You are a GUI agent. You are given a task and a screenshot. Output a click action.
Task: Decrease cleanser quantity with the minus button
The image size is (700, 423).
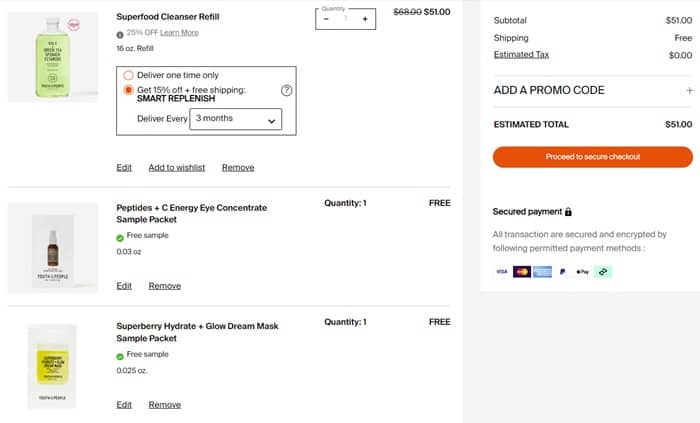(326, 19)
